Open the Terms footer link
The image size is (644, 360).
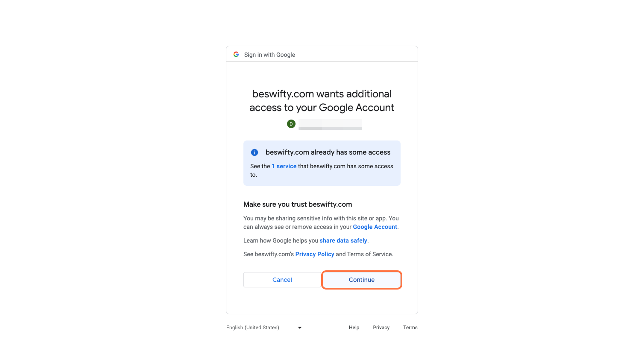(x=410, y=328)
